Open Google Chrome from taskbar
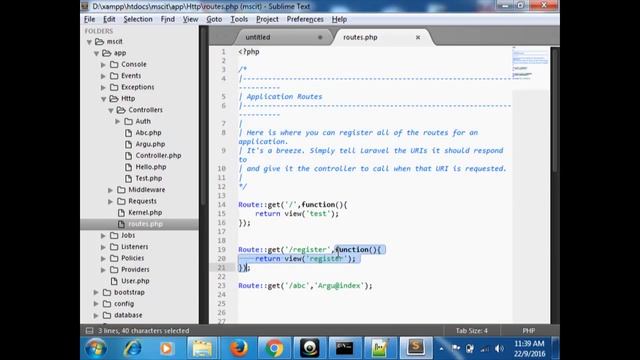This screenshot has height=360, width=640. [x=274, y=348]
